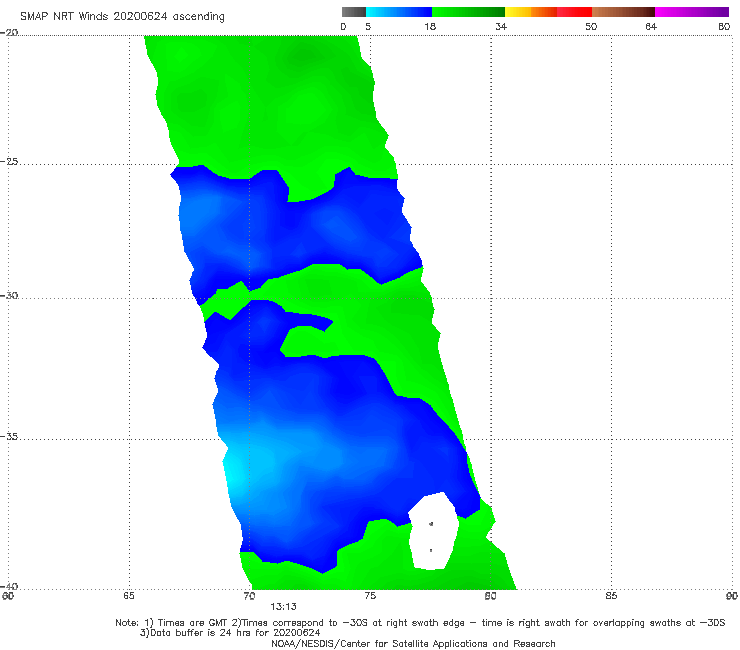Image resolution: width=740 pixels, height=650 pixels.
Task: Pick the green segment of the color scale
Action: [x=468, y=12]
